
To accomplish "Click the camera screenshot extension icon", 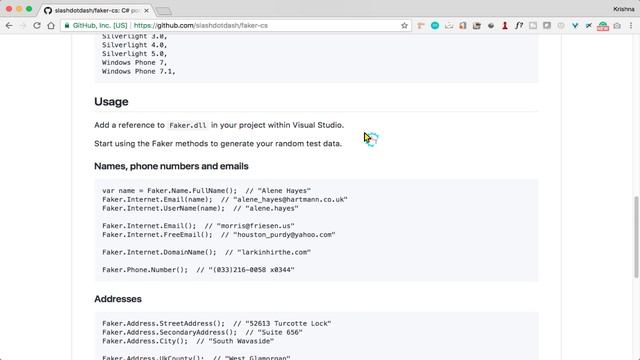I will [x=617, y=25].
